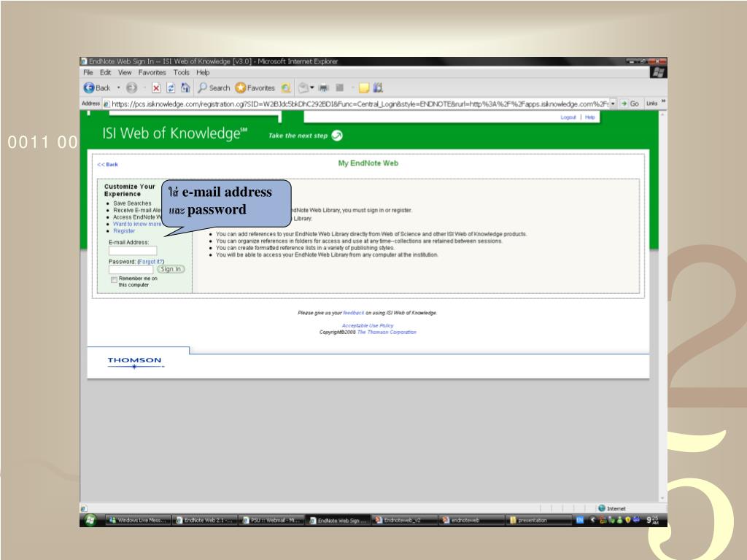Click the Logout link

pyautogui.click(x=568, y=117)
